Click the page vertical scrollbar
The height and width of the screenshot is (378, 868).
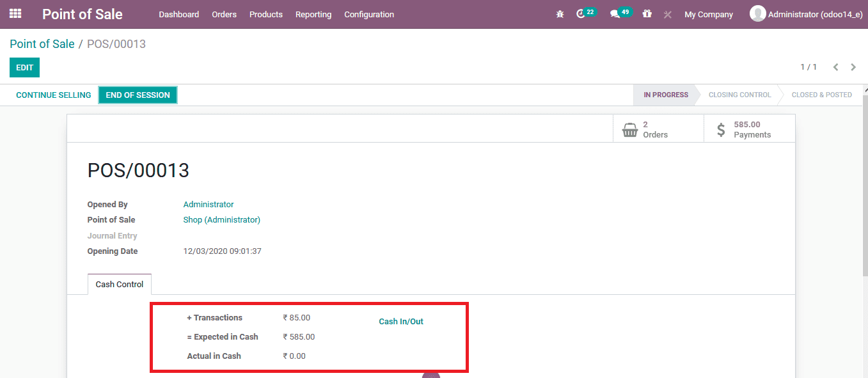pyautogui.click(x=865, y=185)
